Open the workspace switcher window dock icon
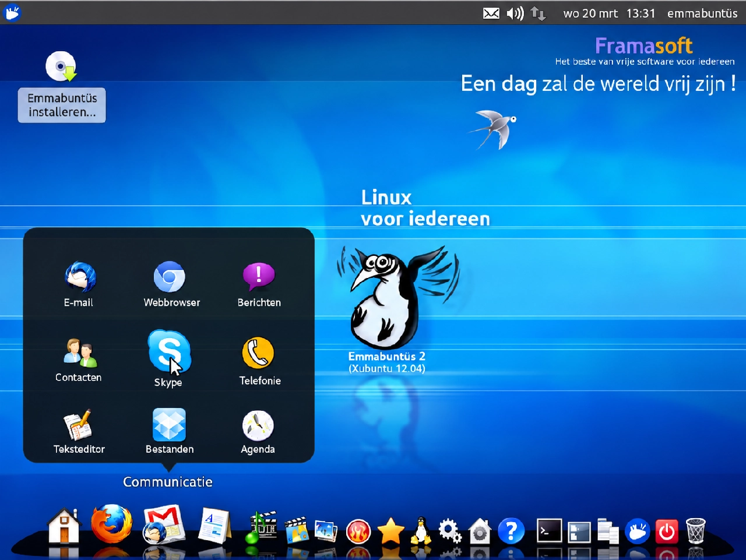The image size is (746, 560). (579, 532)
